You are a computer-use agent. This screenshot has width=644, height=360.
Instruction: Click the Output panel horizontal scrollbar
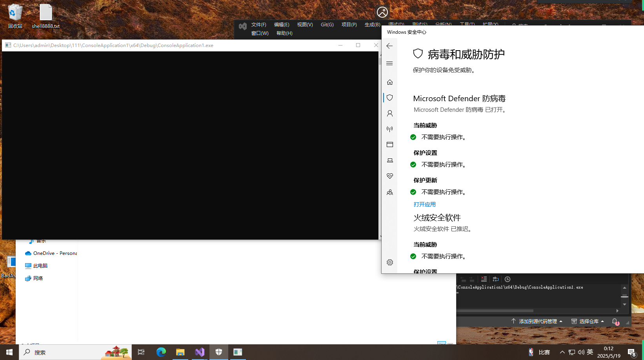coord(495,311)
